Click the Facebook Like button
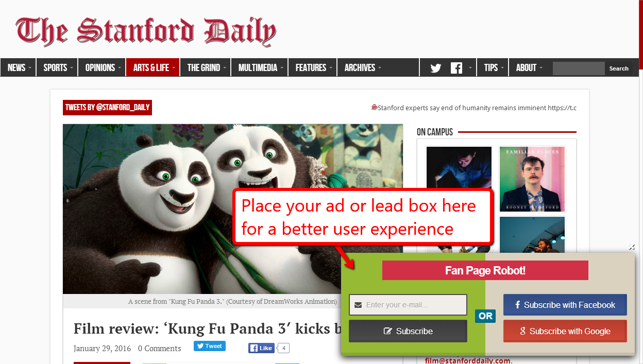643x364 pixels. [262, 348]
